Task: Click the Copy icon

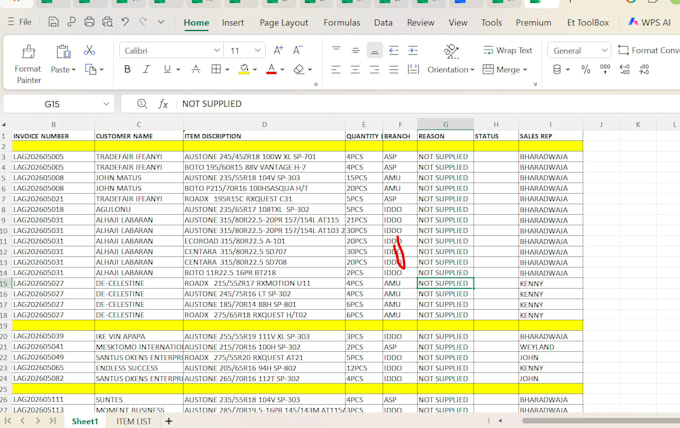Action: (91, 69)
